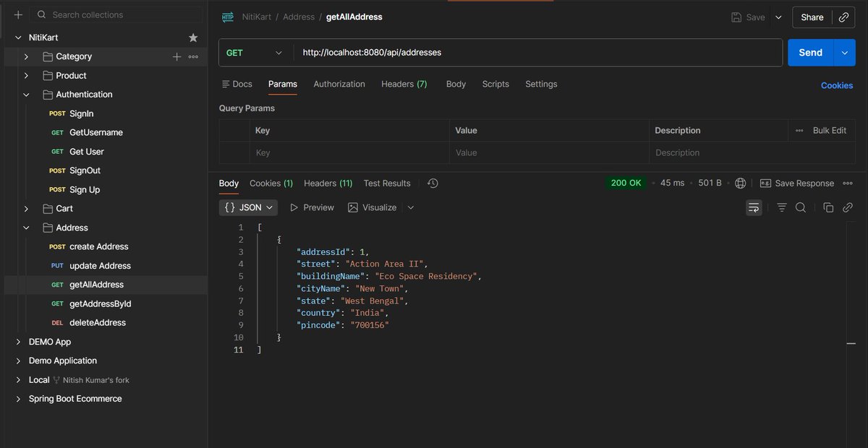
Task: Collapse the Authentication folder
Action: click(x=26, y=95)
